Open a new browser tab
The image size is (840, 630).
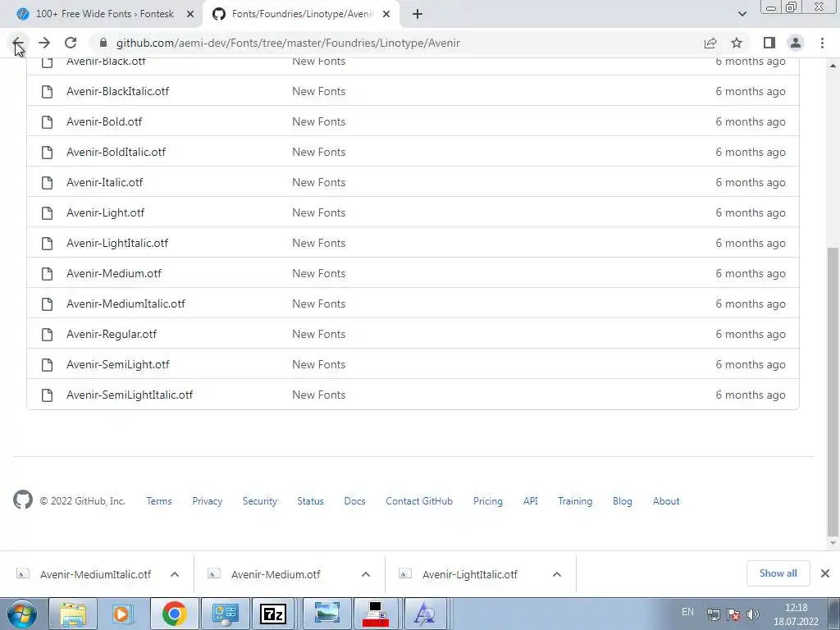click(418, 14)
